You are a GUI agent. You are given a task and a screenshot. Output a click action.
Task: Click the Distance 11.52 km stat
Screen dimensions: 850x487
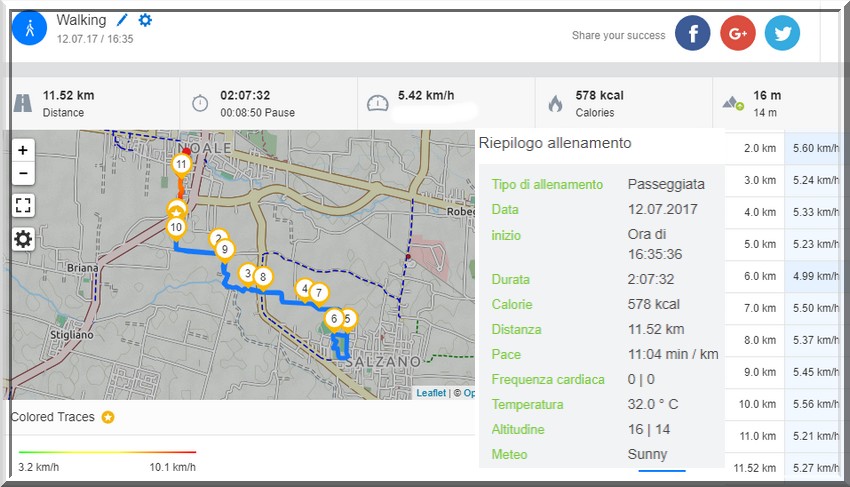[68, 103]
